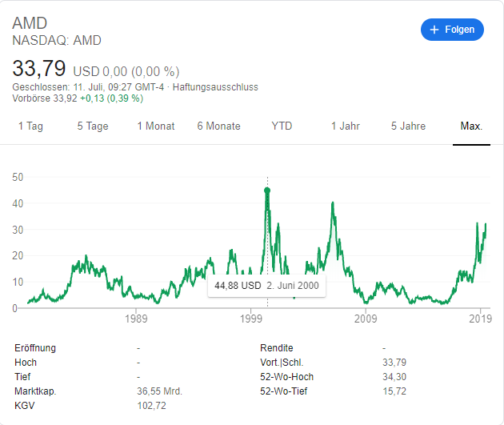
Task: Click the 52-Wo-Hoch label
Action: tap(286, 377)
